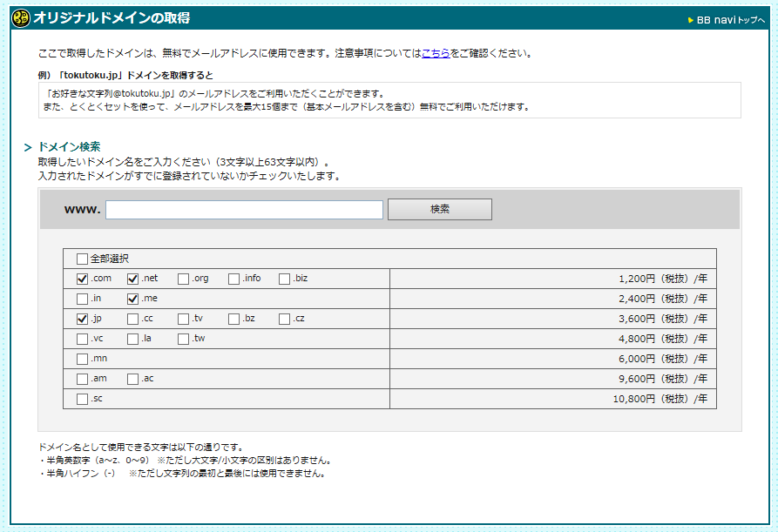The image size is (778, 532).
Task: Enable the .org domain checkbox
Action: click(x=183, y=279)
